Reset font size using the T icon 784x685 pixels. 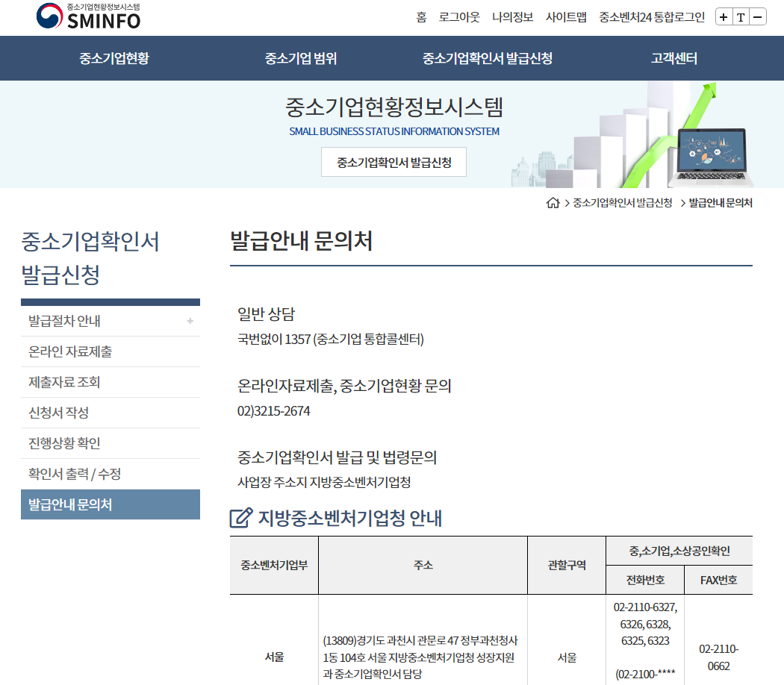point(741,16)
